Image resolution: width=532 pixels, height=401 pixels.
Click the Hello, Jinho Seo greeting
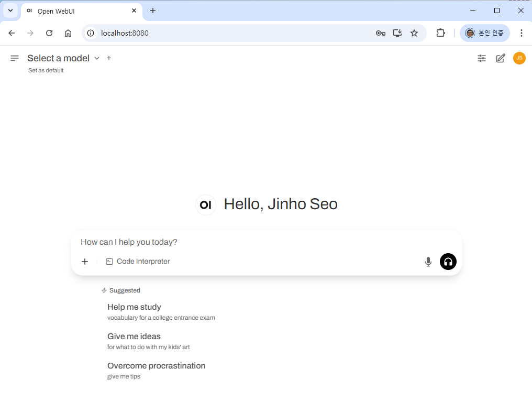point(281,204)
